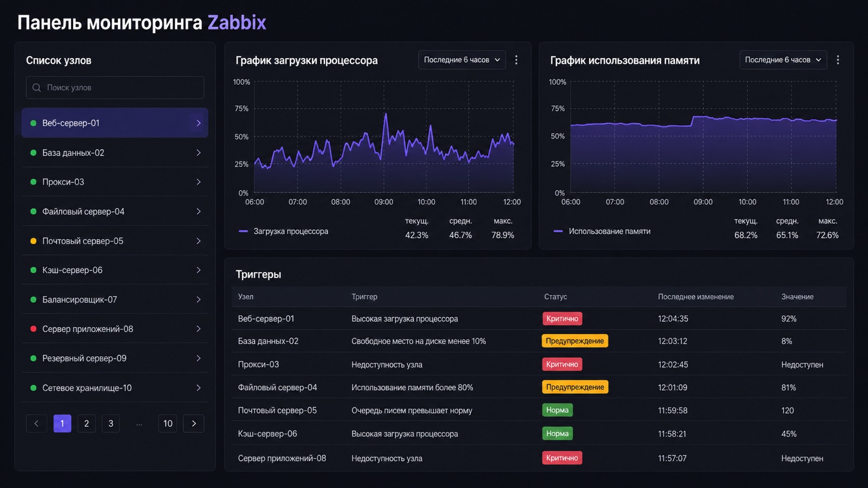
Task: Expand Резервный сервер-09 chevron
Action: 199,358
